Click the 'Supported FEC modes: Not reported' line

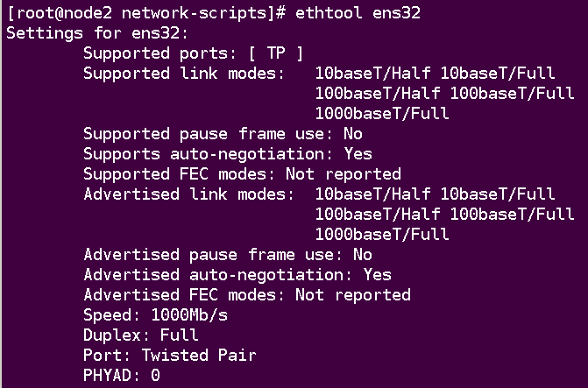coord(242,174)
